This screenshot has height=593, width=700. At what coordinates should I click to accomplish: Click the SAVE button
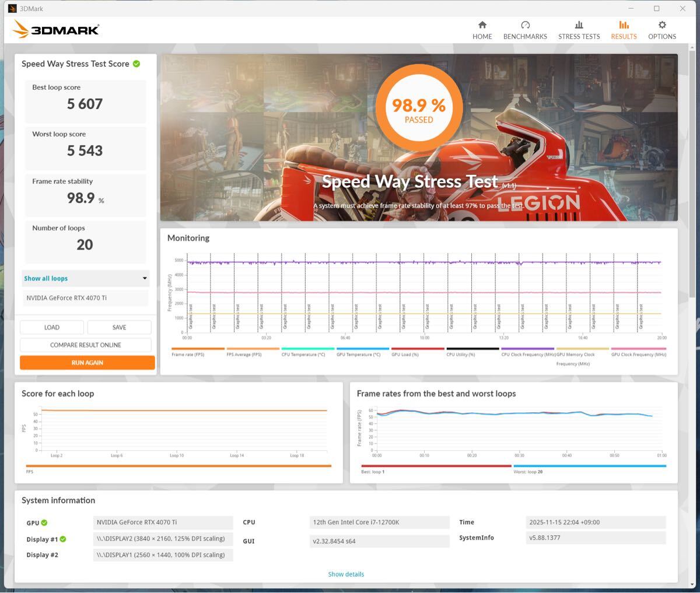(x=119, y=328)
